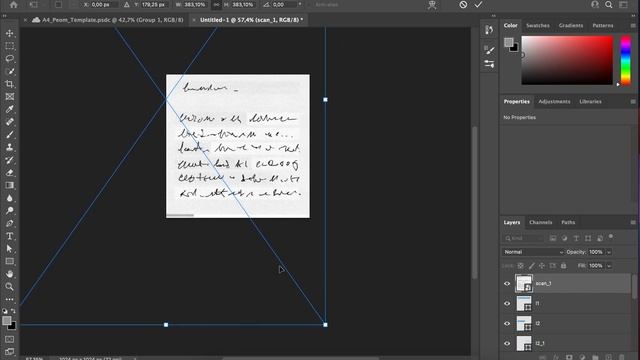Screen dimensions: 640x360
Task: Select the Eyedropper tool
Action: 9,109
